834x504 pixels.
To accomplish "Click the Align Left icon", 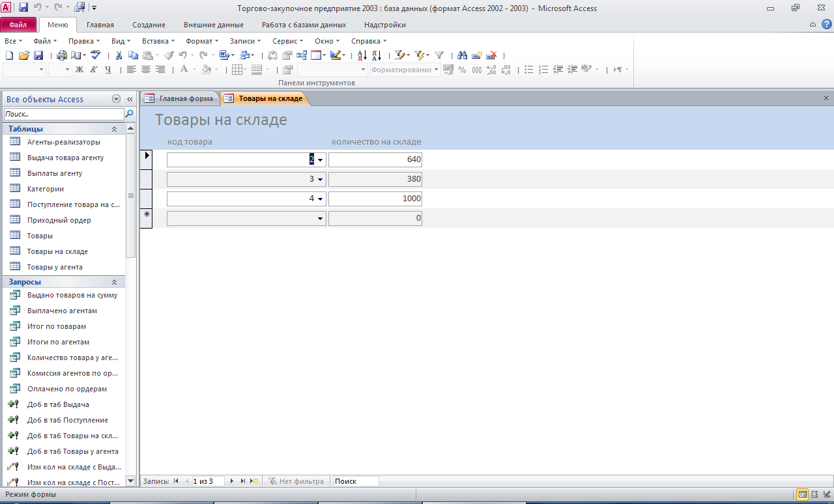I will coord(132,70).
